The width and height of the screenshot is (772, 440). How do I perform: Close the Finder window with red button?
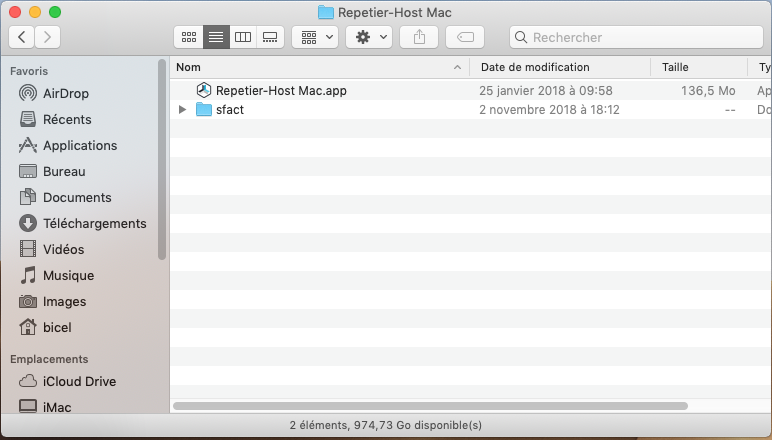point(15,12)
